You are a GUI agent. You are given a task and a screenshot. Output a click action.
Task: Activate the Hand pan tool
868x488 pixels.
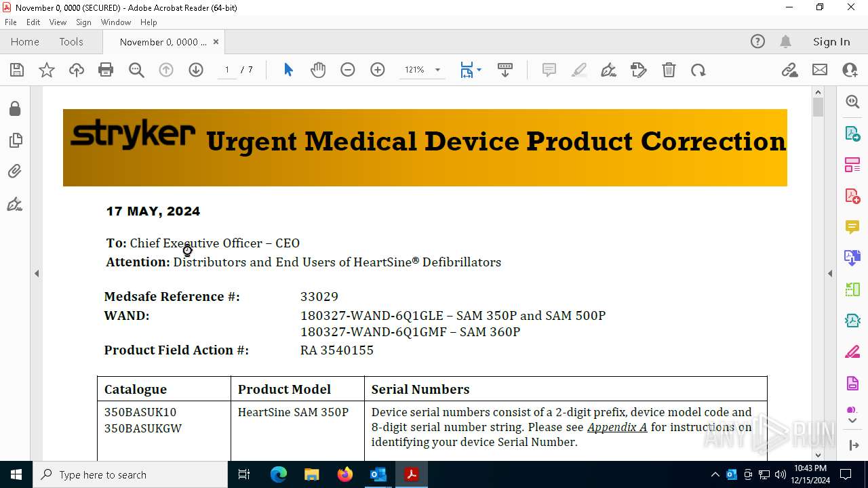coord(318,70)
